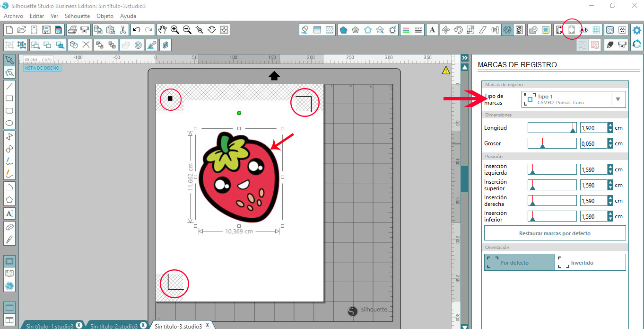Copy selection with the Copy icon
This screenshot has height=329, width=644.
(x=98, y=30)
